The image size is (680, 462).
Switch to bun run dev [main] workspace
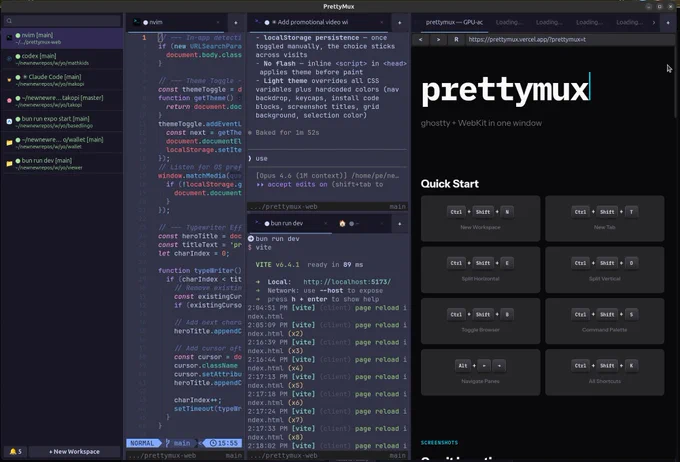pyautogui.click(x=62, y=164)
